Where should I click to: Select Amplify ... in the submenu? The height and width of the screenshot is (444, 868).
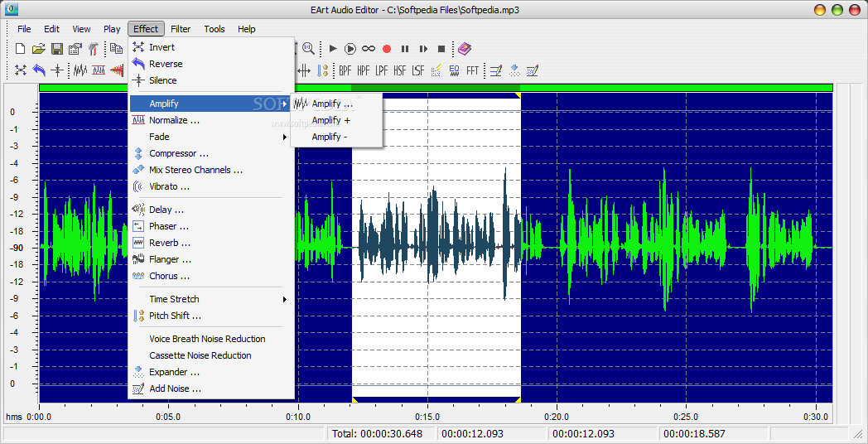click(336, 104)
